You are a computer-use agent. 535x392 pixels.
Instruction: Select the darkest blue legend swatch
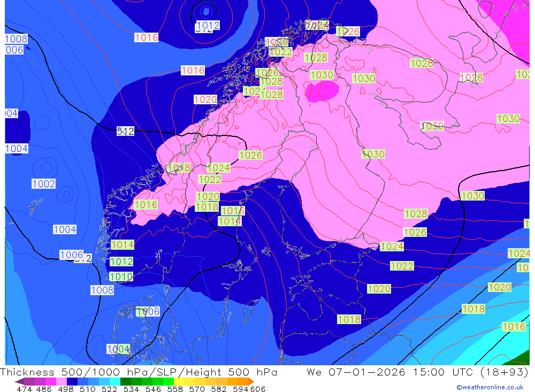(72, 381)
